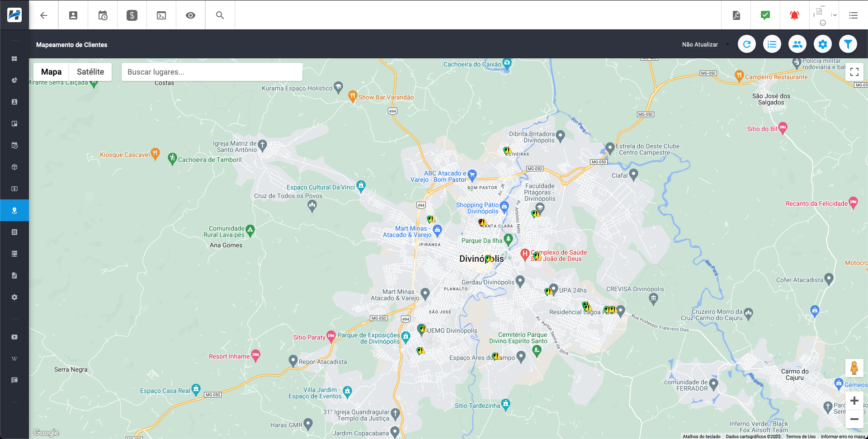868x439 pixels.
Task: Click the application logo in the top-left corner
Action: pos(14,15)
